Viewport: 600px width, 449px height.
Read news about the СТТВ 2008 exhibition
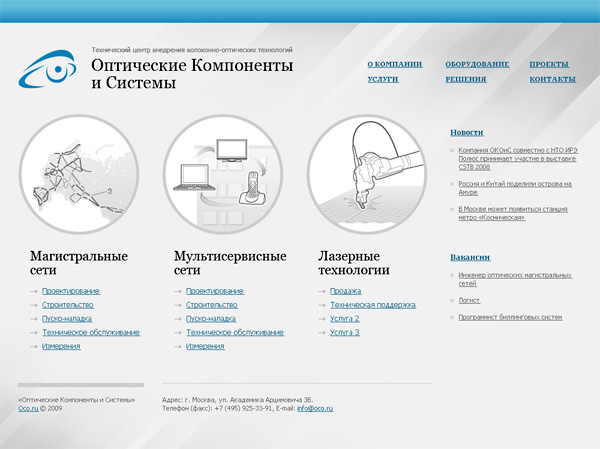pyautogui.click(x=514, y=158)
